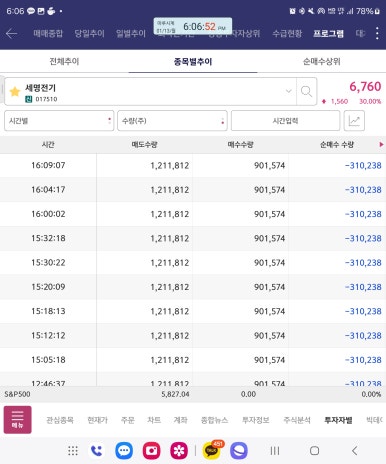Open 계좌 in bottom bar
Screen dimensions: 386x464
[180, 420]
